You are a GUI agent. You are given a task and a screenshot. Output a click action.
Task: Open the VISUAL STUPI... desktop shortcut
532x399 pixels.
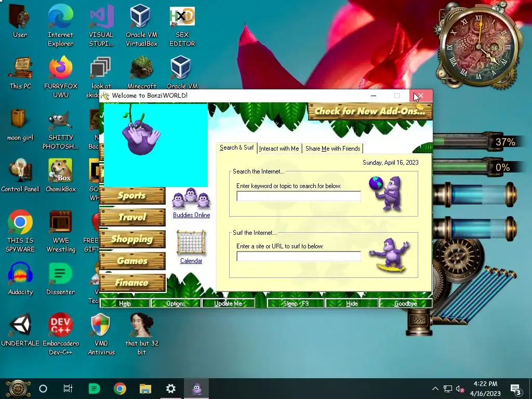click(101, 25)
